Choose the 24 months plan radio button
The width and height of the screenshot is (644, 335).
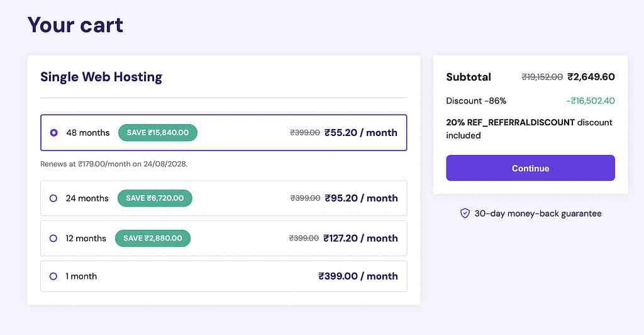pos(53,198)
